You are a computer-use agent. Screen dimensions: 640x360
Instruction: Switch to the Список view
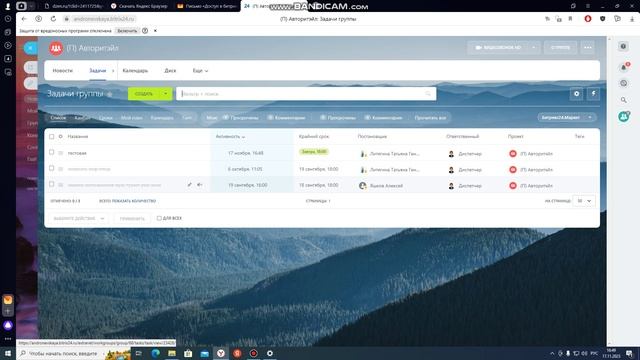58,118
